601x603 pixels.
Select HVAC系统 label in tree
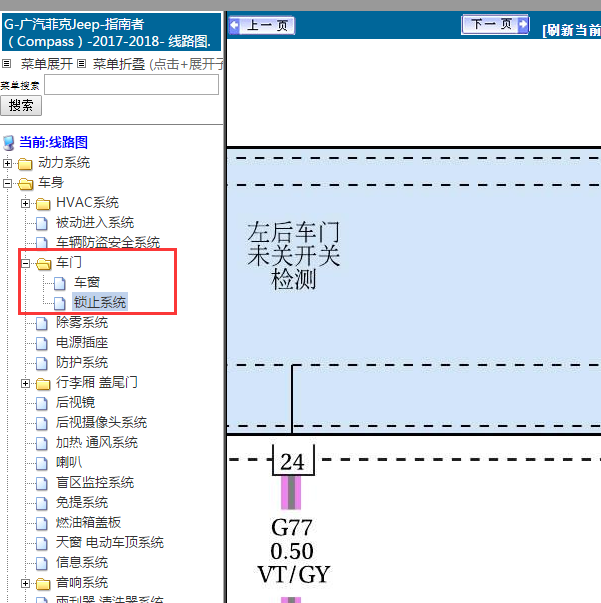[87, 203]
